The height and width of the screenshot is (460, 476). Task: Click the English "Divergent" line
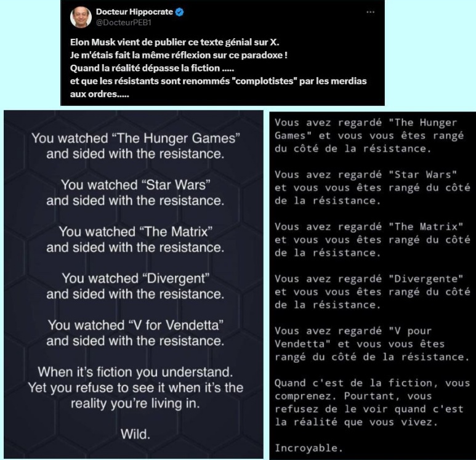pos(135,278)
